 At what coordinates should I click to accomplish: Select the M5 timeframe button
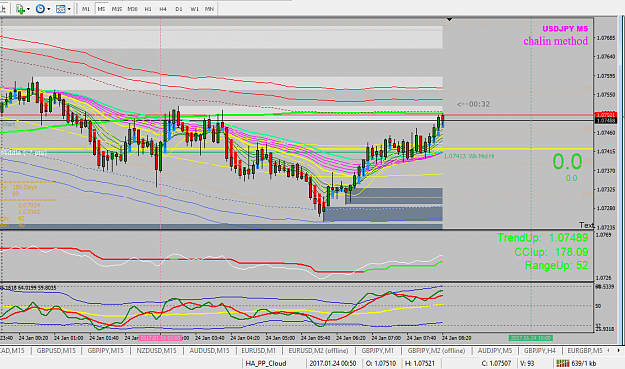[101, 9]
